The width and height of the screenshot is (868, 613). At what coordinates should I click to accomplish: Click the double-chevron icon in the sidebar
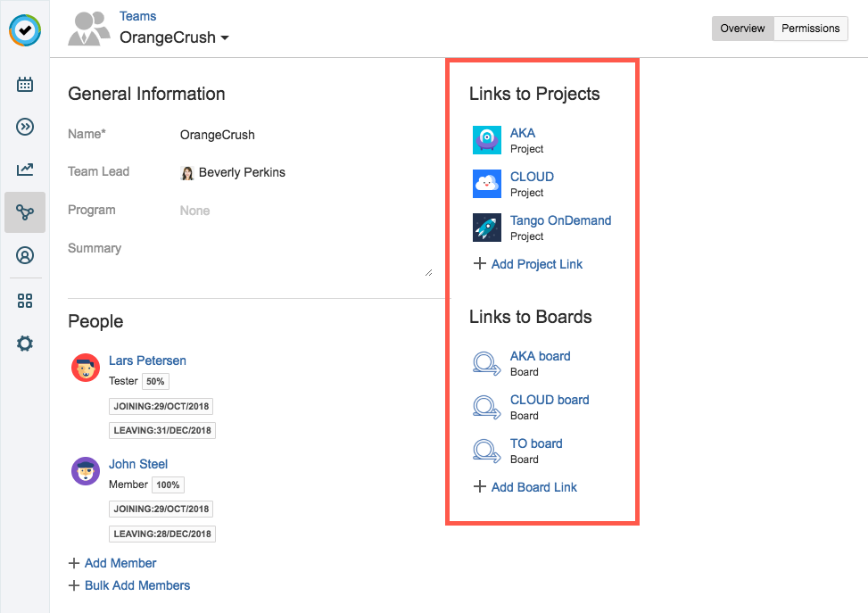coord(25,127)
